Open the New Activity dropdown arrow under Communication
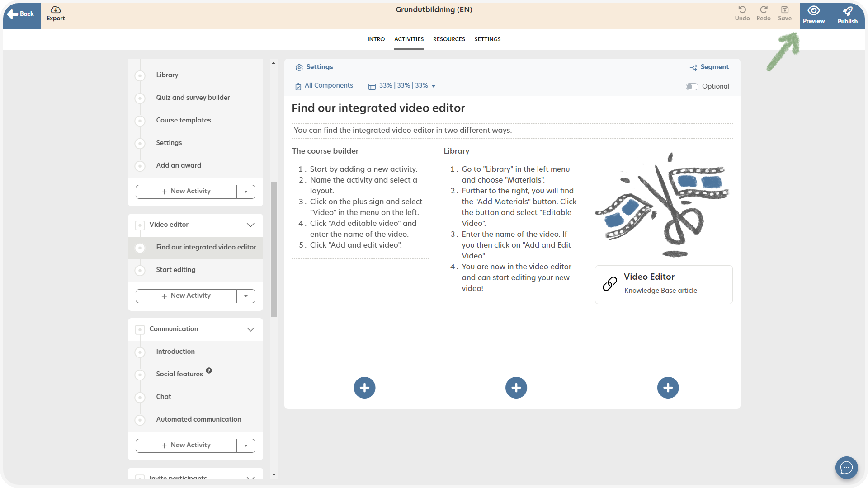Screen dimensions: 868x488 (x=246, y=446)
